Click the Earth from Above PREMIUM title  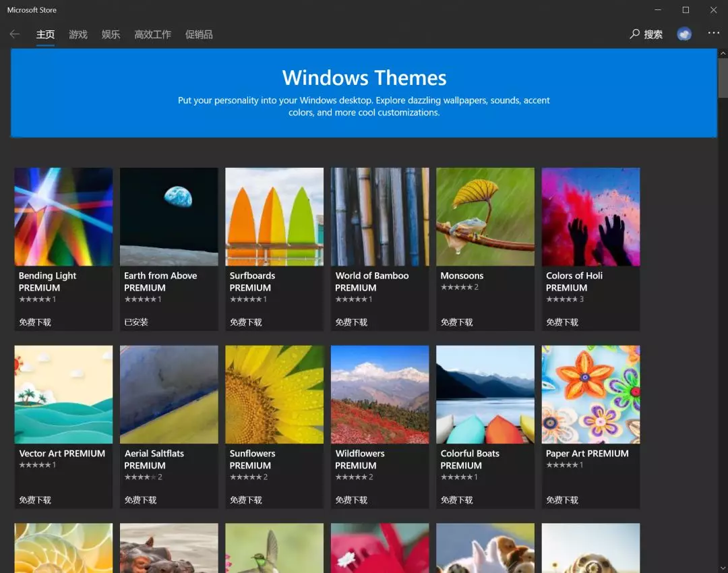(x=160, y=281)
